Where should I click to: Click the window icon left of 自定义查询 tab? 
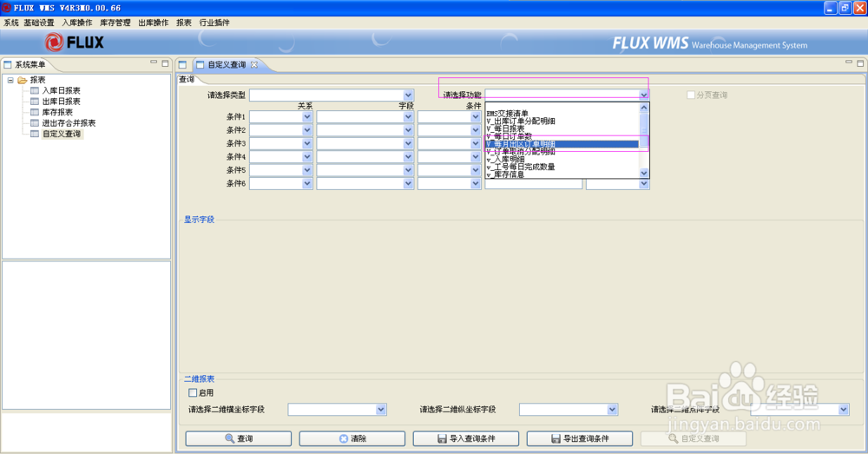pos(182,65)
